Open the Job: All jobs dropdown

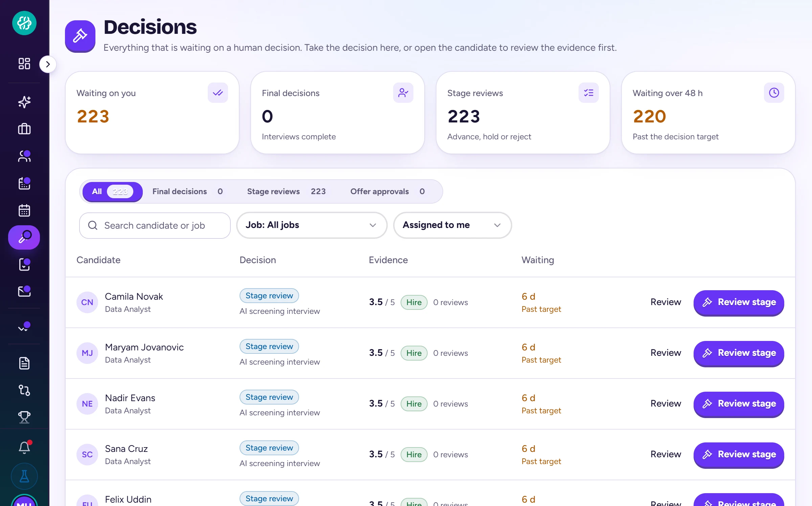coord(312,225)
